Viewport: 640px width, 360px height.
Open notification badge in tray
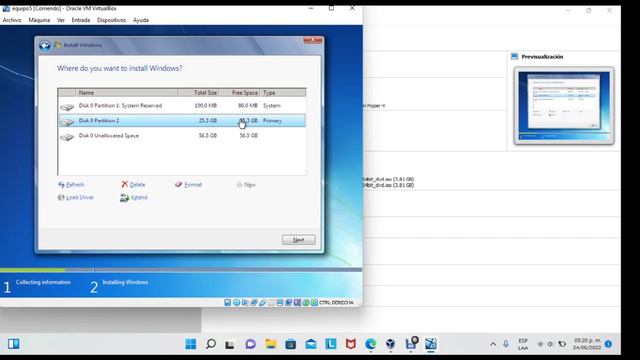point(608,344)
